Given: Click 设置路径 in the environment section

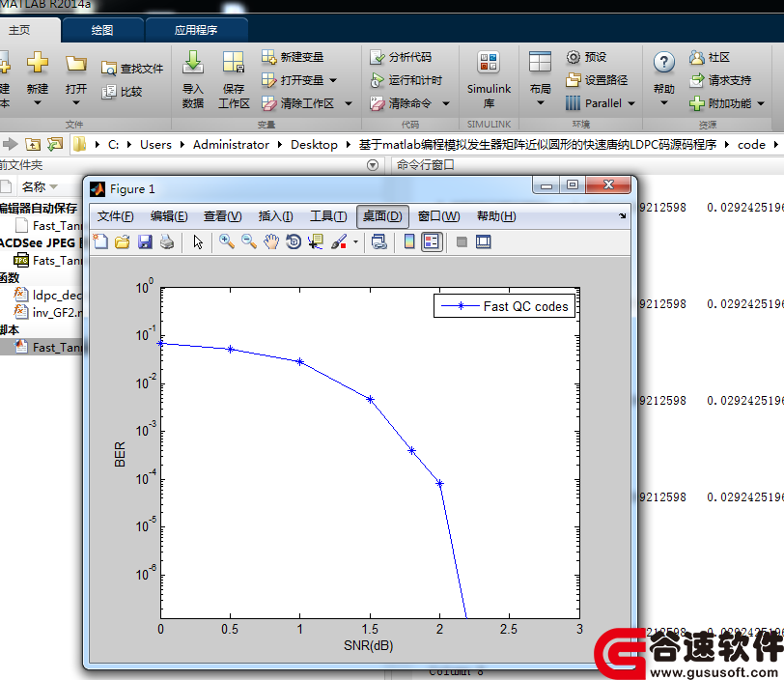Looking at the screenshot, I should [597, 80].
